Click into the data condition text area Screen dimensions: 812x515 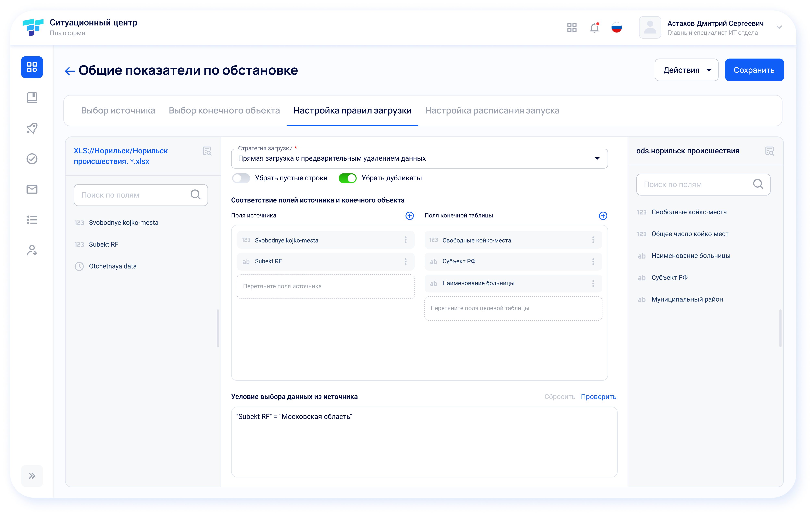(x=424, y=442)
